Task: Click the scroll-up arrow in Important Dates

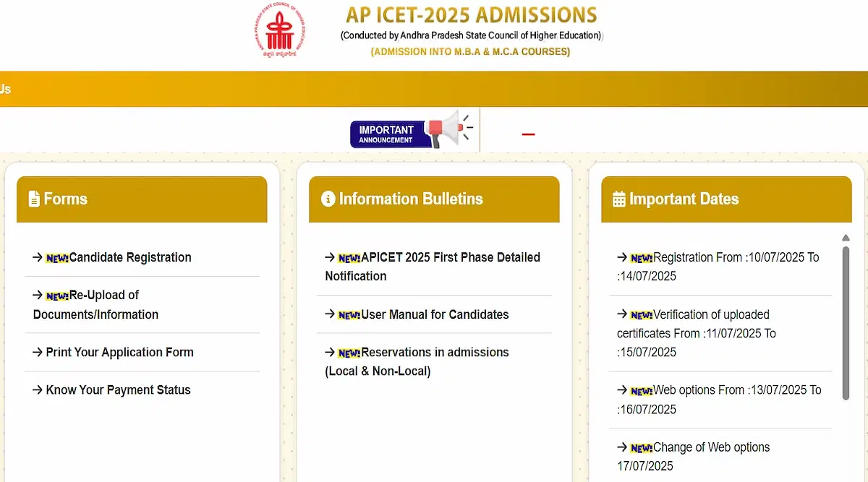Action: coord(846,238)
